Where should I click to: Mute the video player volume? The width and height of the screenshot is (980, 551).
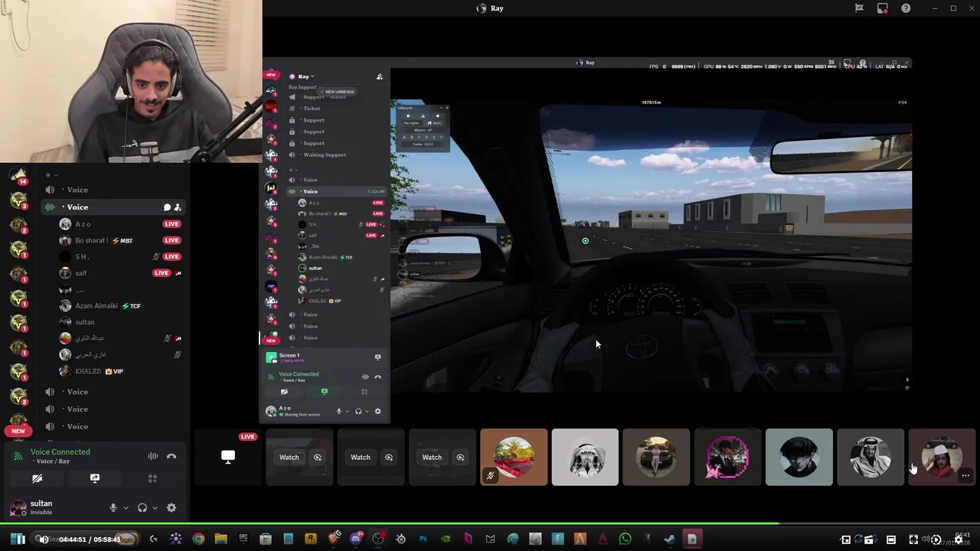tap(44, 540)
